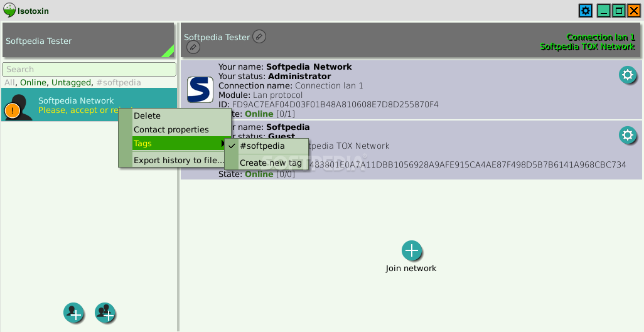The width and height of the screenshot is (644, 332).
Task: Click Your status: Administrator text
Action: click(x=274, y=76)
